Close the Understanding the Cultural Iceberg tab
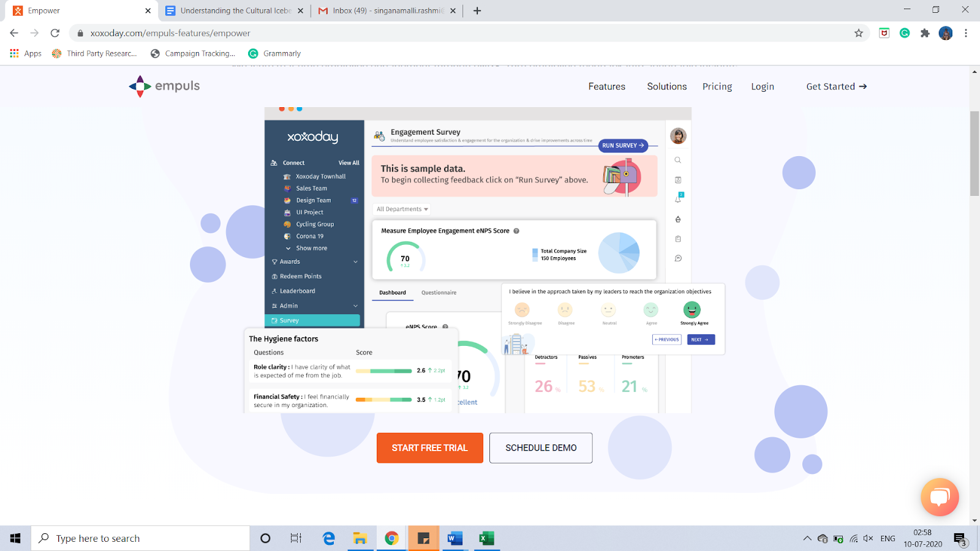The width and height of the screenshot is (980, 551). pyautogui.click(x=300, y=10)
